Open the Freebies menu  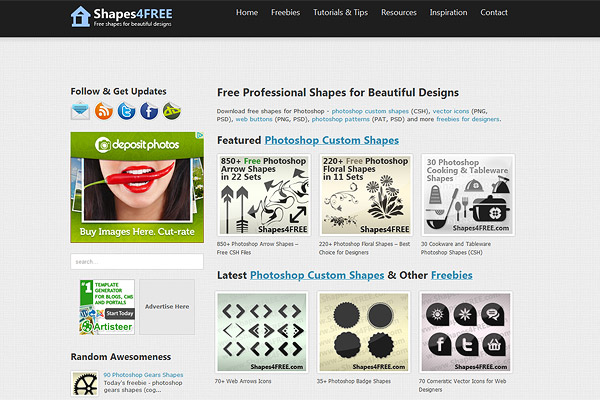(285, 13)
